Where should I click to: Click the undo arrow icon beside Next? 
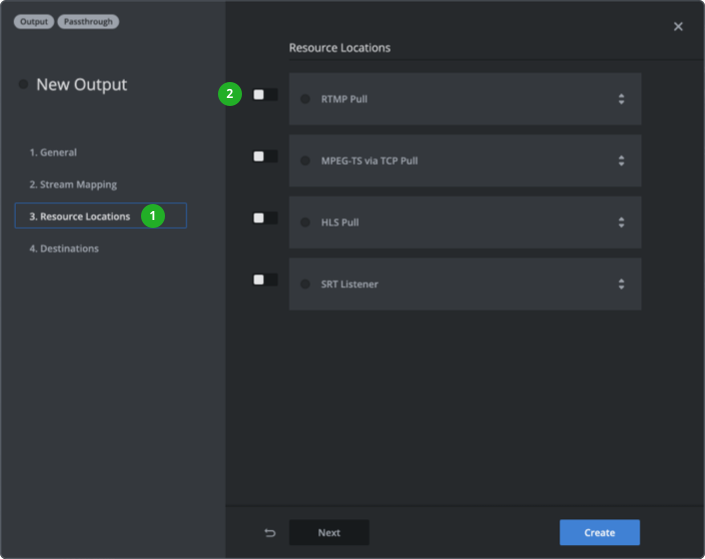(x=269, y=533)
